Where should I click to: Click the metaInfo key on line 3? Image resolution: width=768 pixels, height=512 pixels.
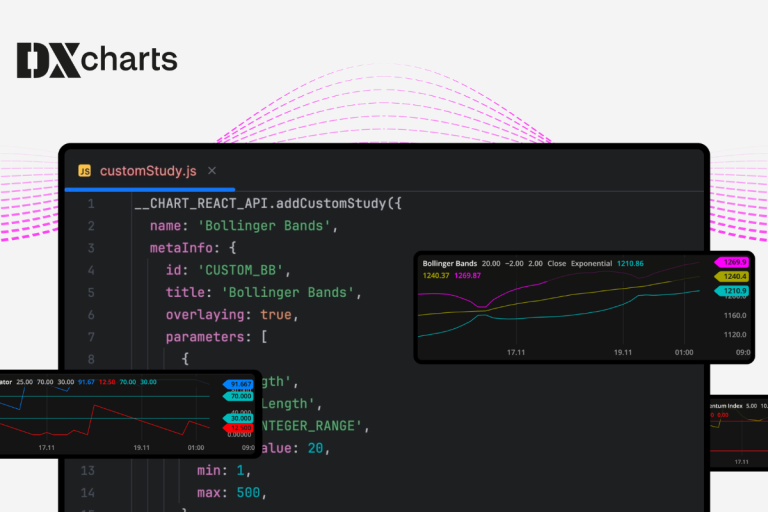(x=181, y=248)
